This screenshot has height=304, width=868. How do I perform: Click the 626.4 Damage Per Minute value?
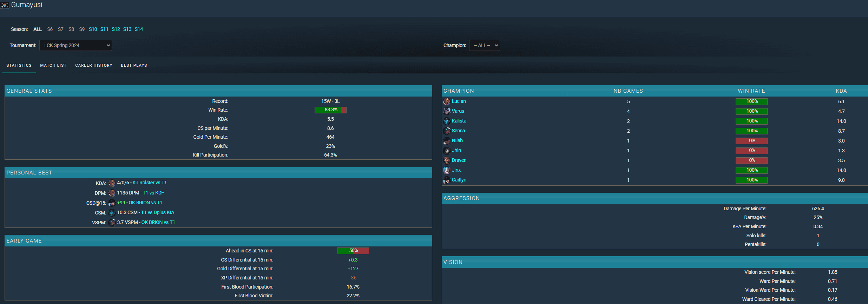point(818,209)
